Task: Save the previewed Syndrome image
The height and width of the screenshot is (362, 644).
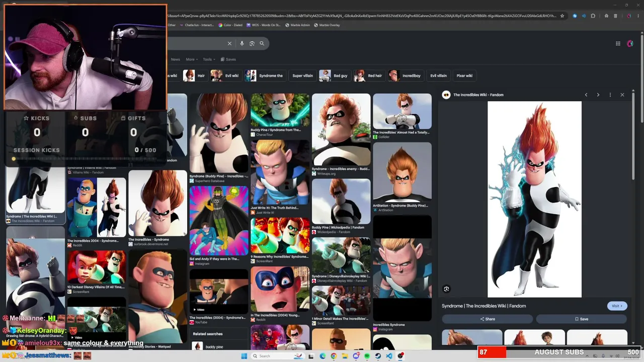Action: (581, 319)
